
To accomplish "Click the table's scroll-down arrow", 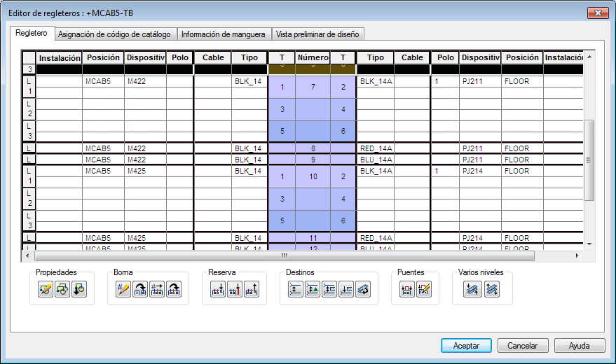I will tap(589, 244).
